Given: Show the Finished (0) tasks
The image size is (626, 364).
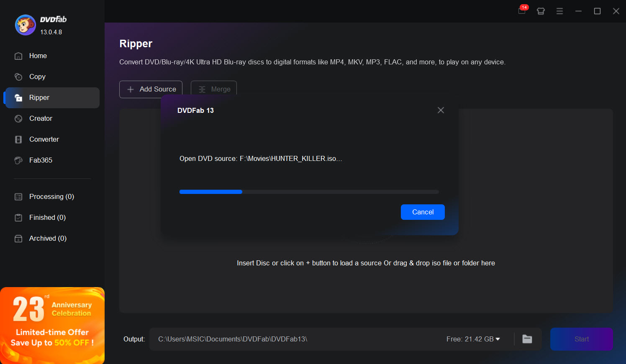Looking at the screenshot, I should (47, 218).
